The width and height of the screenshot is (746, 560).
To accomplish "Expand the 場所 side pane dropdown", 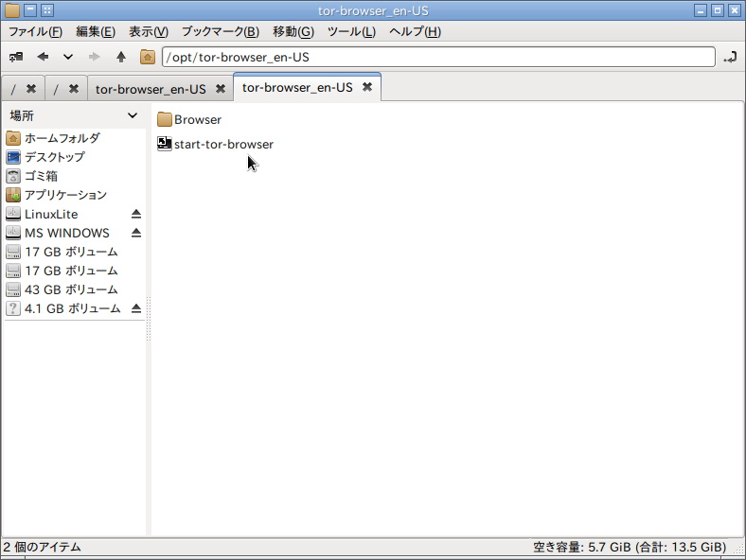I will tap(133, 115).
